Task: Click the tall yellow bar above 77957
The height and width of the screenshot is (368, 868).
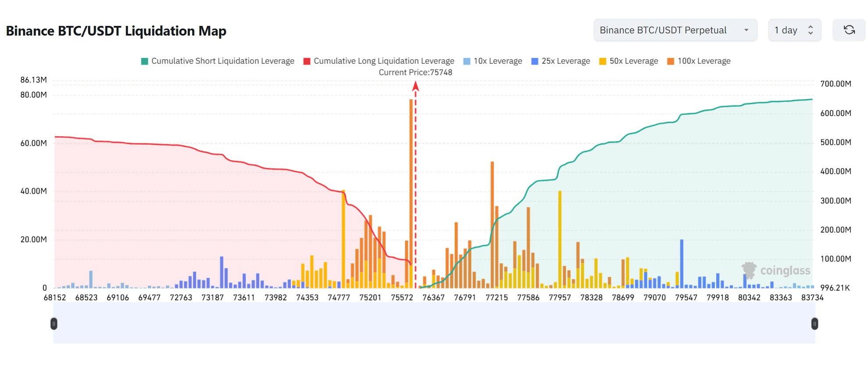Action: coord(560,239)
